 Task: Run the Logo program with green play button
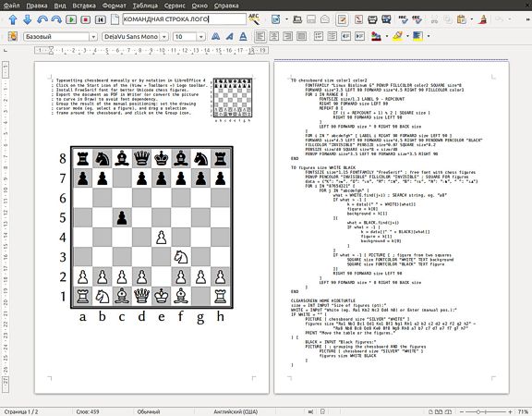click(x=71, y=19)
